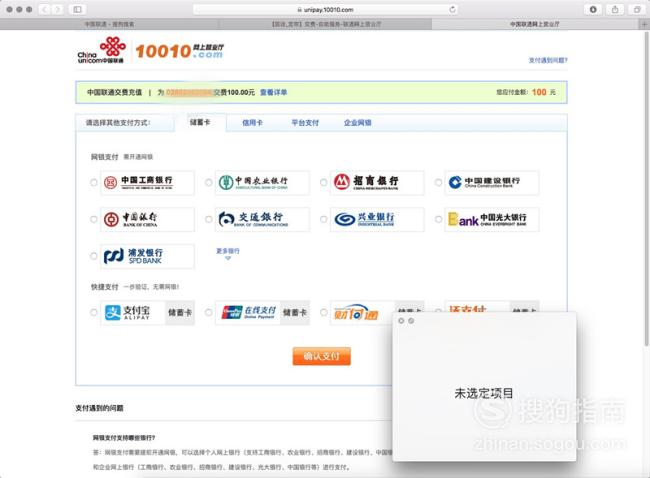Click the 浦发银行 SPD BANK logo
The width and height of the screenshot is (650, 478).
point(147,256)
